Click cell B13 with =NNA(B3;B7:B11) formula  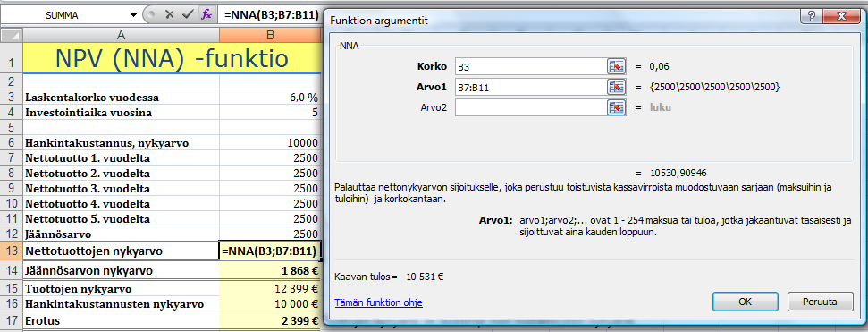pos(270,251)
